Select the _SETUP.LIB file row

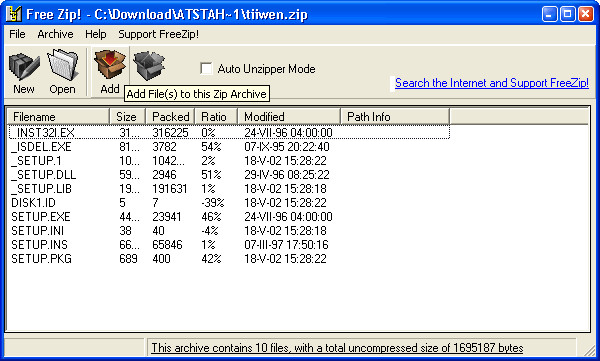(x=229, y=189)
